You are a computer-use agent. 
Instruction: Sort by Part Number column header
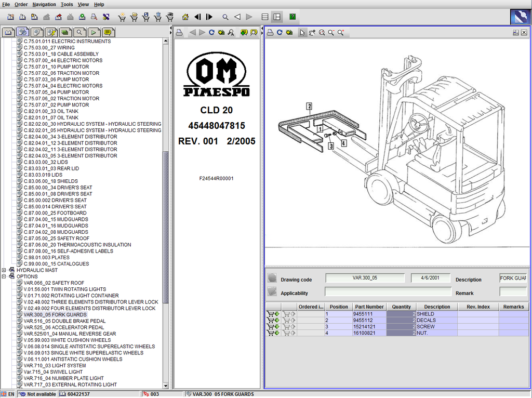(x=369, y=307)
